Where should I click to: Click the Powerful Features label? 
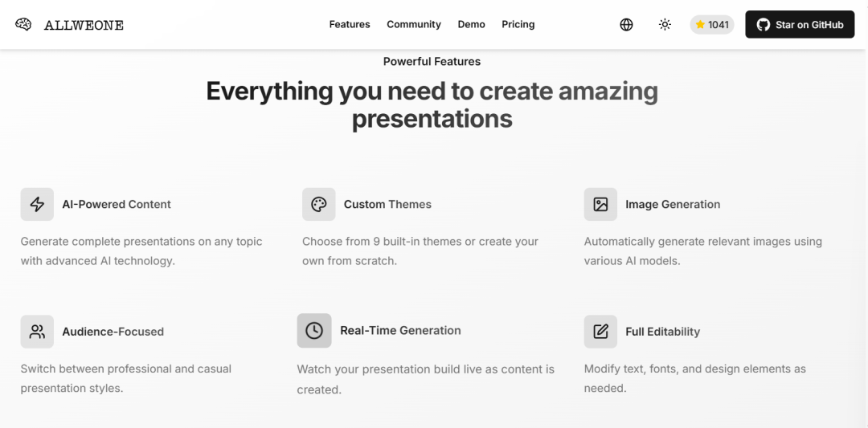click(x=432, y=61)
